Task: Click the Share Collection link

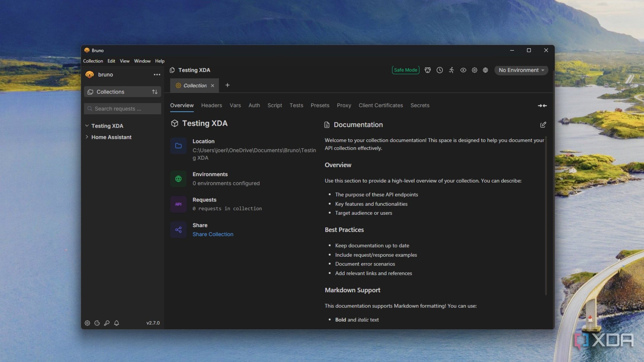Action: (x=213, y=234)
